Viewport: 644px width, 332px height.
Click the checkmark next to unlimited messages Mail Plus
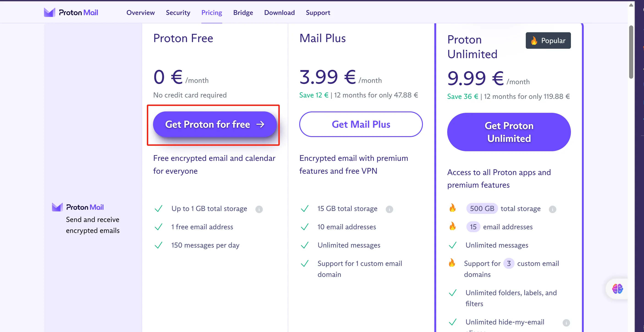(304, 245)
